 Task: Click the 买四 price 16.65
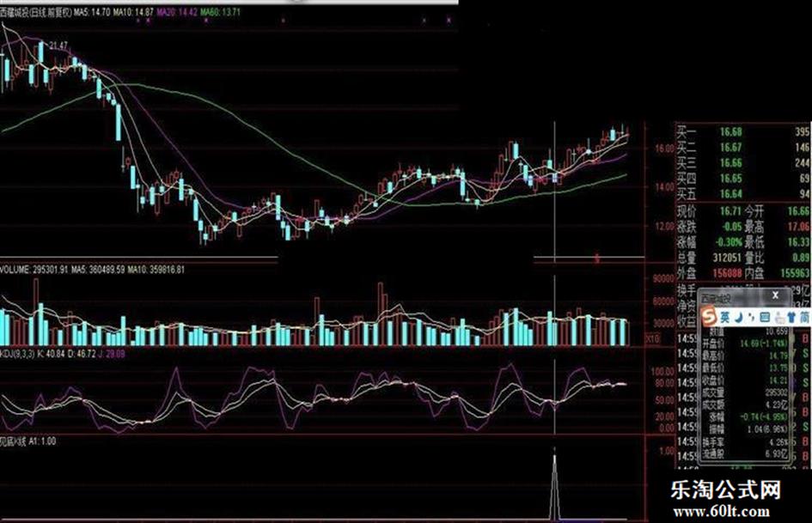tap(730, 179)
